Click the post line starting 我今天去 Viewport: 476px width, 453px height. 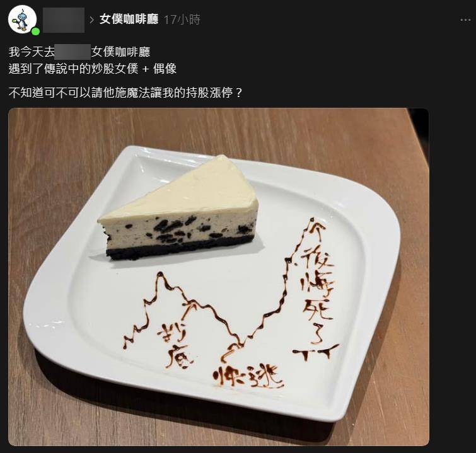tap(79, 52)
